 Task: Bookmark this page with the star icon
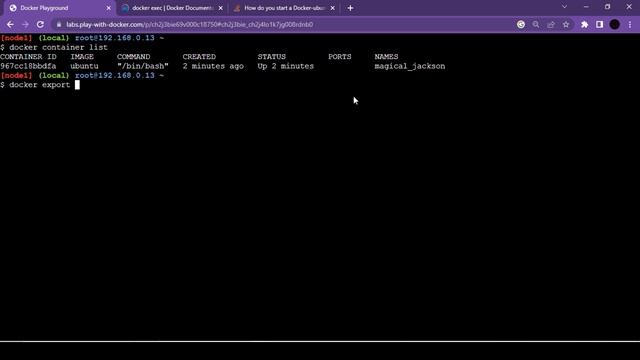point(566,24)
